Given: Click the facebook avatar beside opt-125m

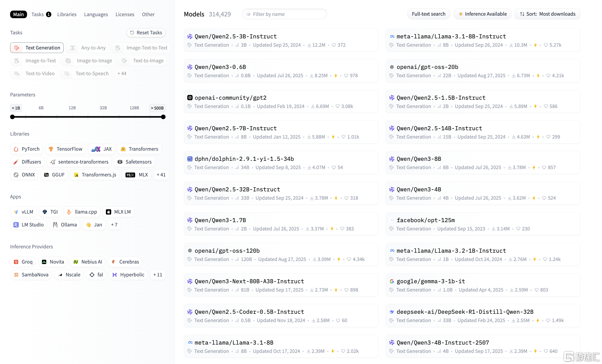Looking at the screenshot, I should [x=392, y=220].
